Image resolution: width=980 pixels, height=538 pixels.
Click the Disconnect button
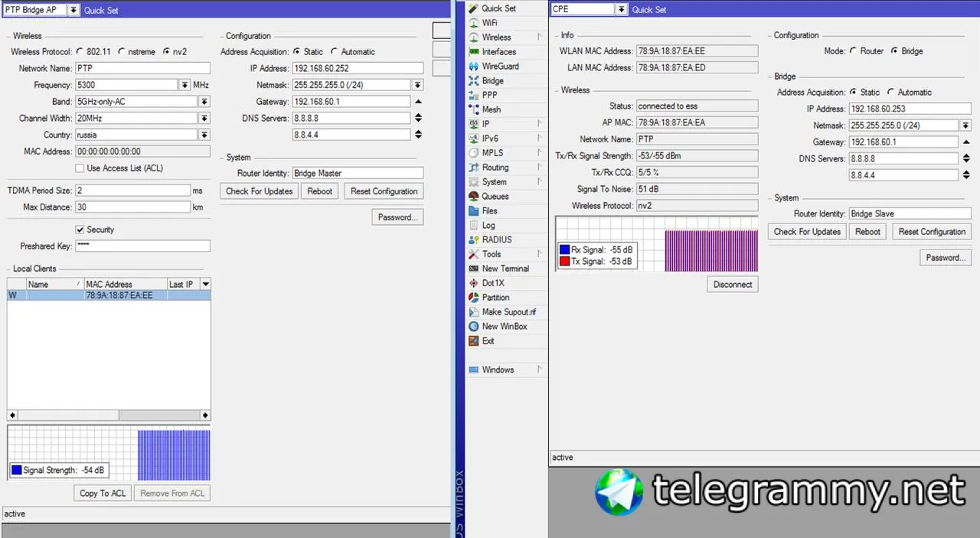[733, 285]
